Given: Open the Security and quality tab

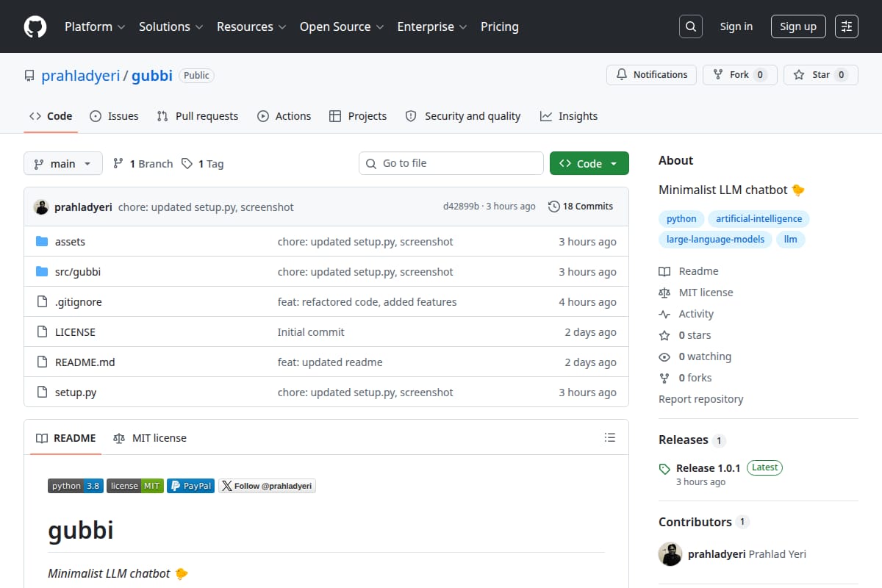Looking at the screenshot, I should click(463, 116).
